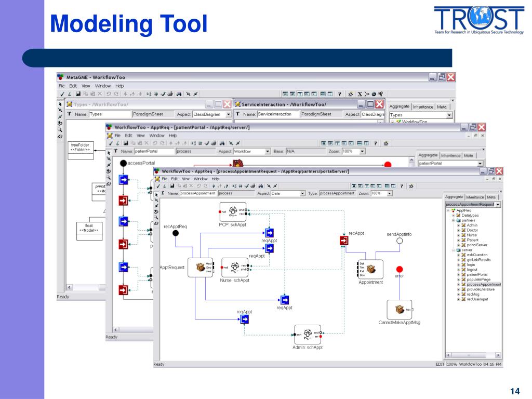Open the File menu in front window

point(164,178)
